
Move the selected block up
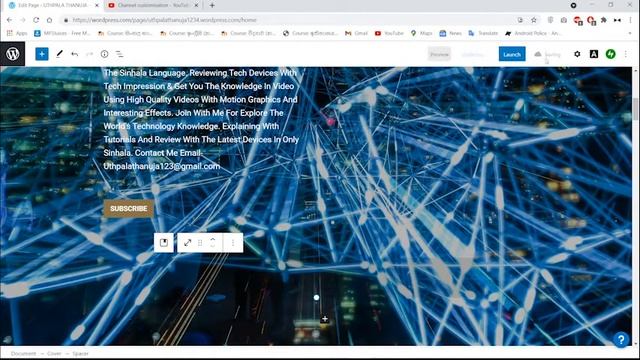(213, 239)
